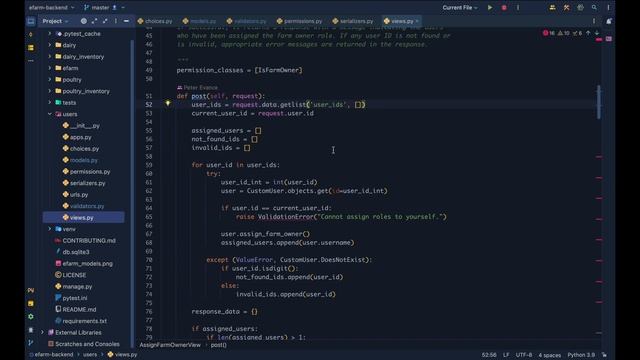
Task: Open the Code With Me people icon
Action: pyautogui.click(x=552, y=8)
